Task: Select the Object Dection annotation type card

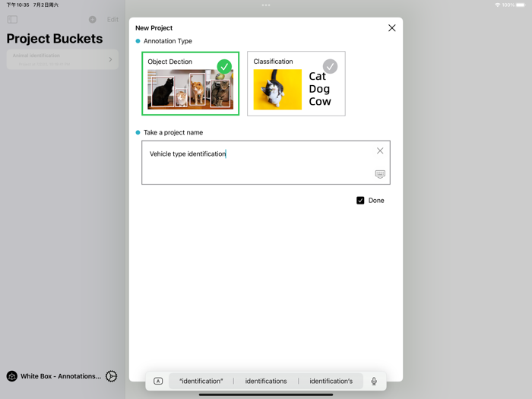Action: click(x=190, y=84)
